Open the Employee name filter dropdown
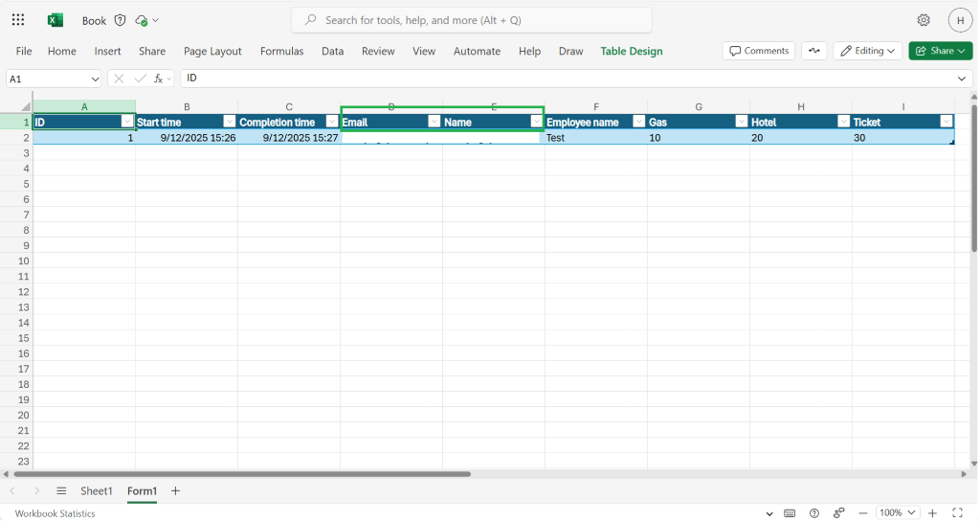This screenshot has height=522, width=980. click(638, 122)
